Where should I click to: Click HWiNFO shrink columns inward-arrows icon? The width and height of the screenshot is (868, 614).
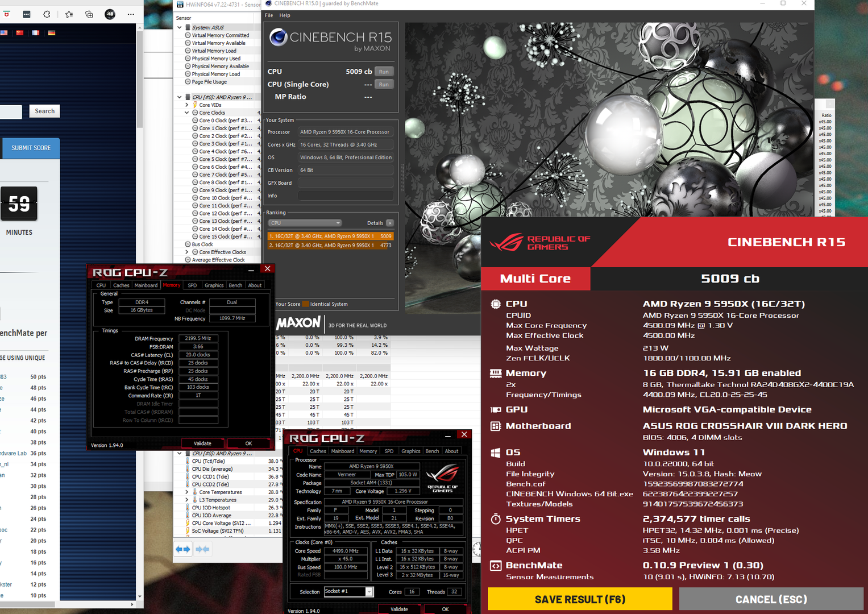202,549
